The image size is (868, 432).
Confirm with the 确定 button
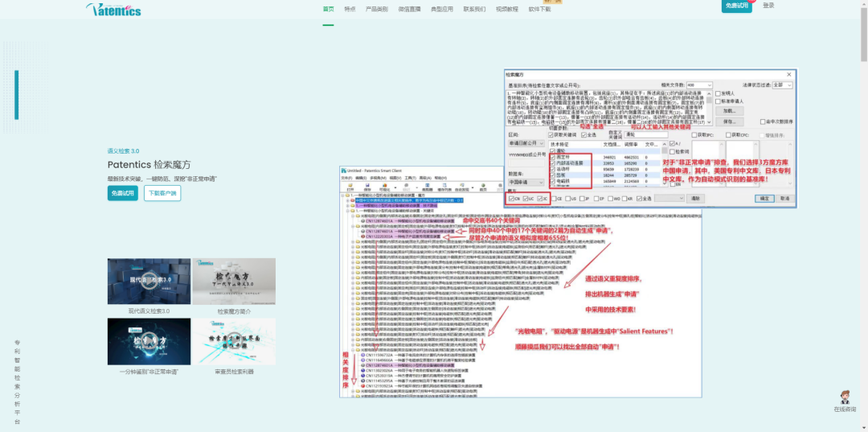point(764,198)
